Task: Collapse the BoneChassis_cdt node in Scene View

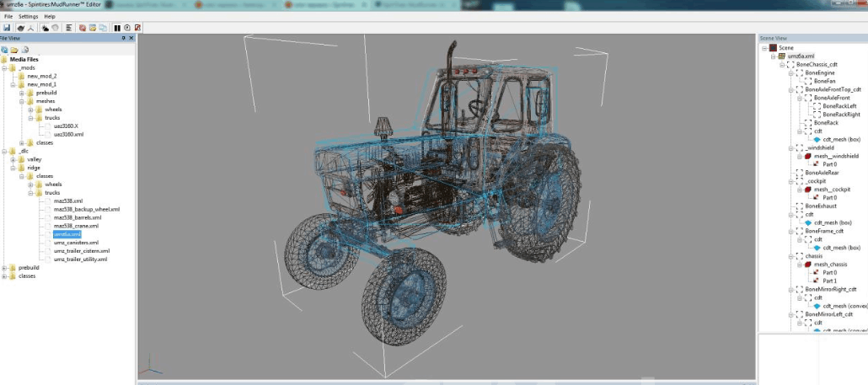Action: coord(782,64)
